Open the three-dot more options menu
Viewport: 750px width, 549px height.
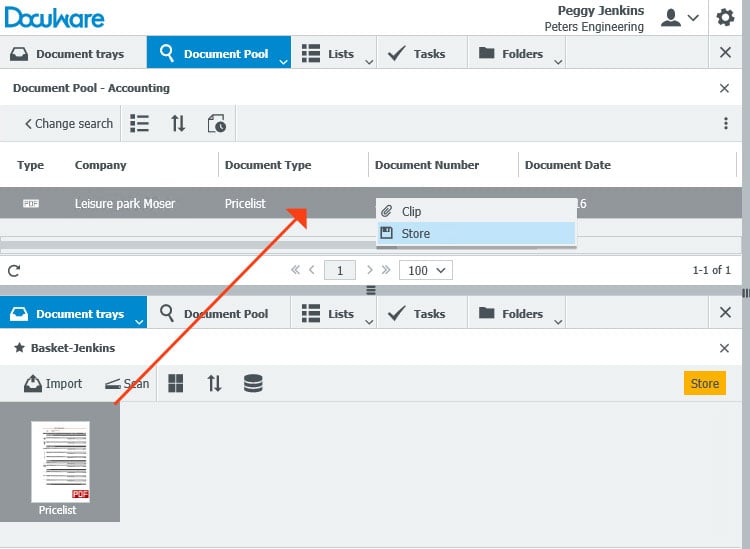pos(726,124)
